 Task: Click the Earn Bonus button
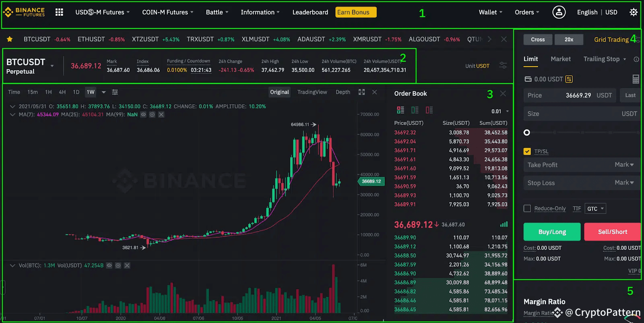[356, 12]
